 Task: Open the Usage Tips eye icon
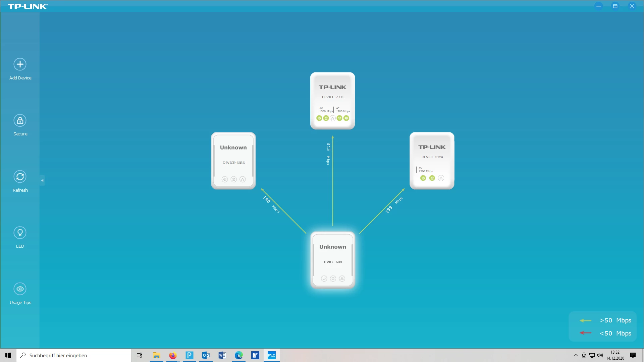pyautogui.click(x=20, y=289)
